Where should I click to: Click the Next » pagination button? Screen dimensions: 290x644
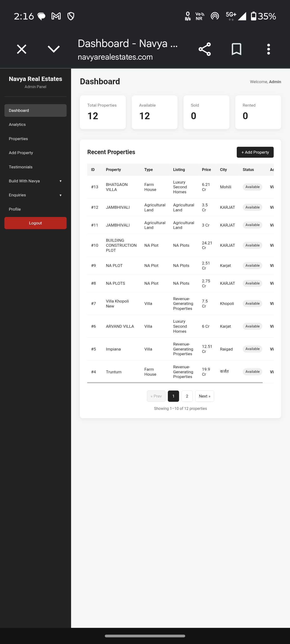tap(204, 396)
